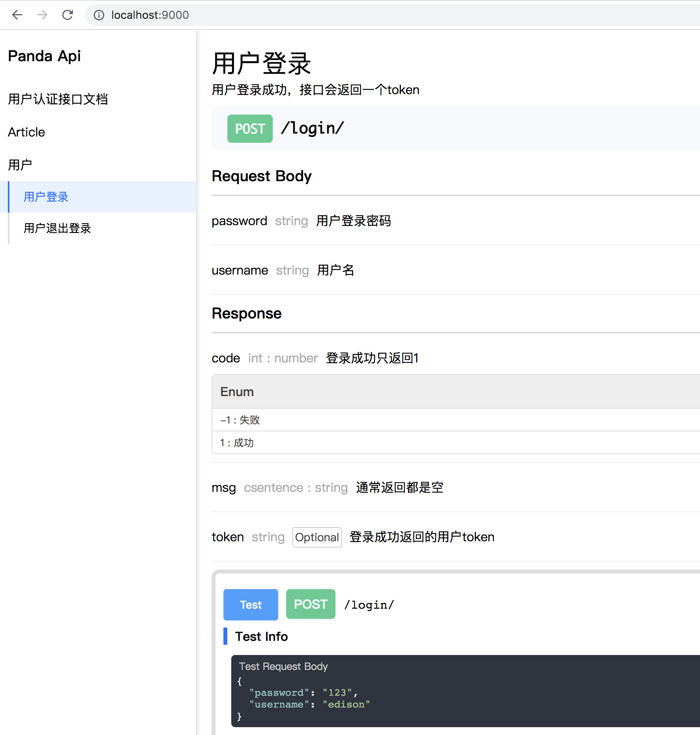The width and height of the screenshot is (700, 735).
Task: Click the address bar showing localhost:9000
Action: [x=150, y=15]
